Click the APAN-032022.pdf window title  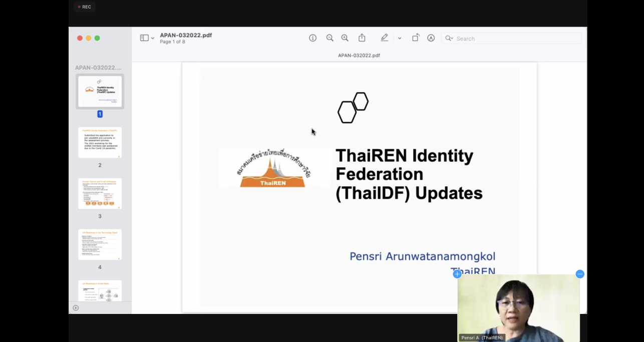[x=186, y=35]
